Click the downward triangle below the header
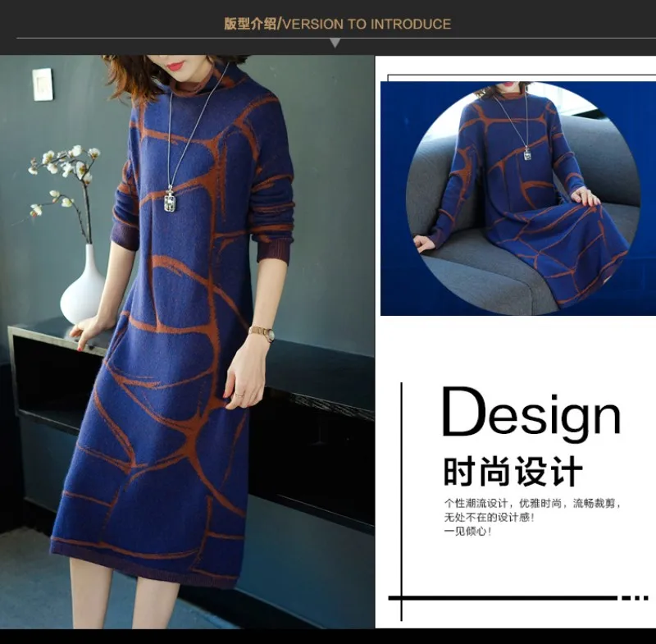Image resolution: width=656 pixels, height=644 pixels. pyautogui.click(x=335, y=43)
